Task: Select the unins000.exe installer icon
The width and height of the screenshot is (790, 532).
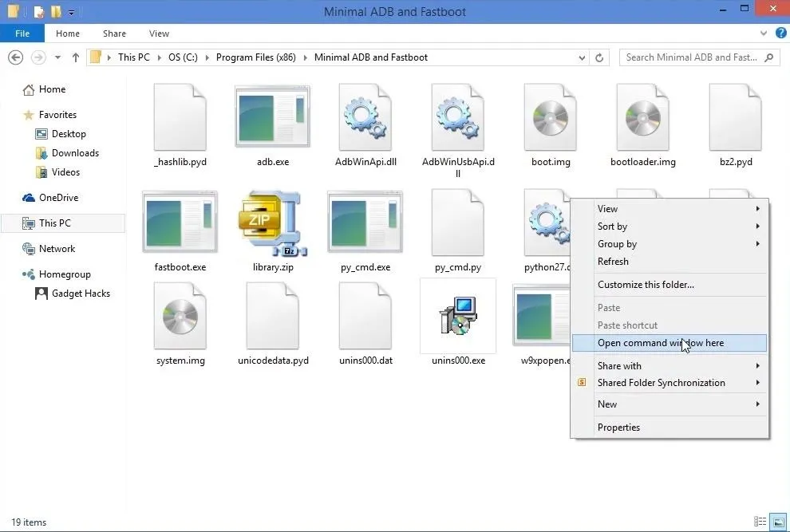Action: click(x=458, y=316)
